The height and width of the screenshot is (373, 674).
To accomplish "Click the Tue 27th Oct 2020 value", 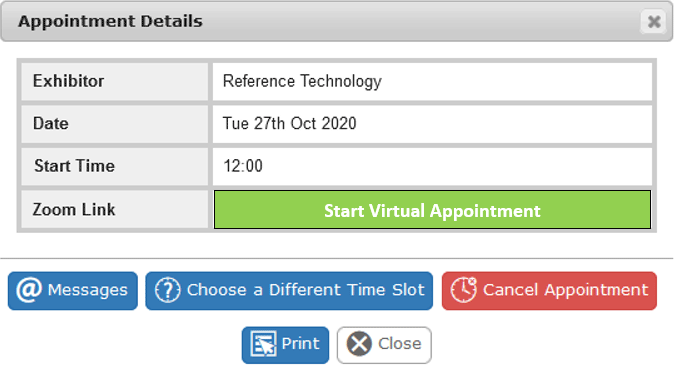I will (289, 124).
